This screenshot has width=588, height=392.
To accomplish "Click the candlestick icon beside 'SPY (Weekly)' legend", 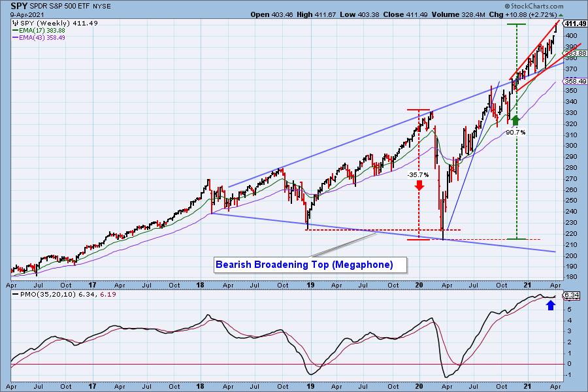I will (16, 24).
